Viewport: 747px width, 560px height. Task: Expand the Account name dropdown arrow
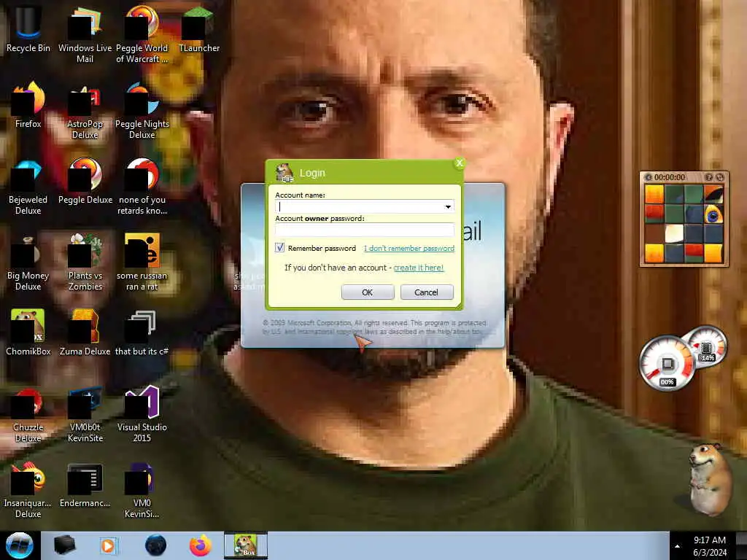(x=448, y=206)
